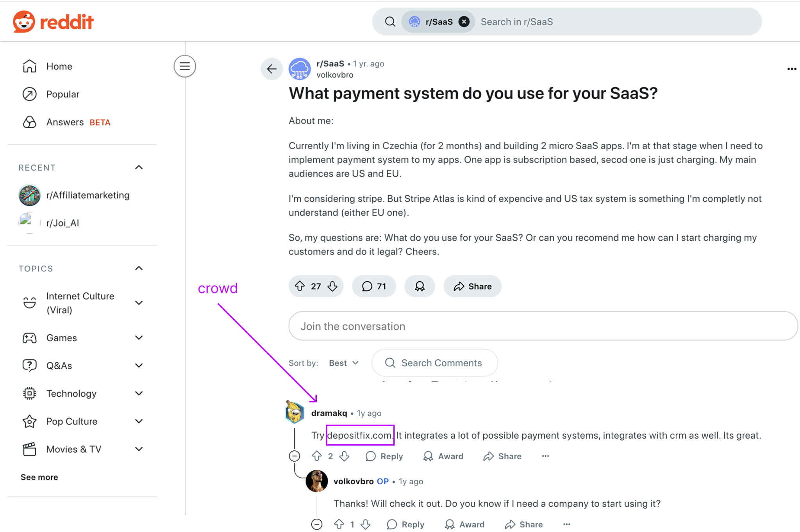Click Join the conversation box
This screenshot has height=532, width=800.
(543, 326)
